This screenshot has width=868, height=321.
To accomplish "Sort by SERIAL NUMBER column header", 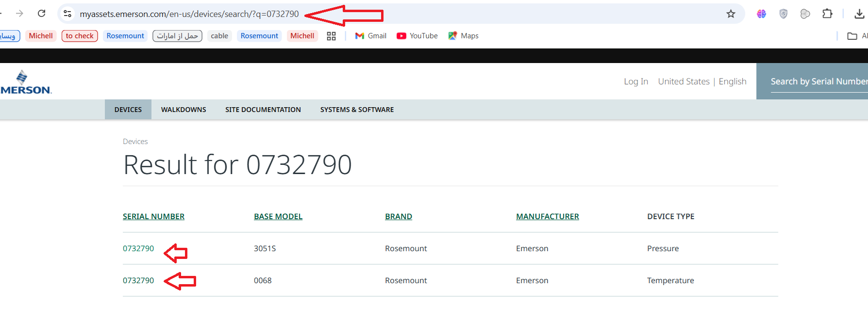I will click(x=153, y=216).
